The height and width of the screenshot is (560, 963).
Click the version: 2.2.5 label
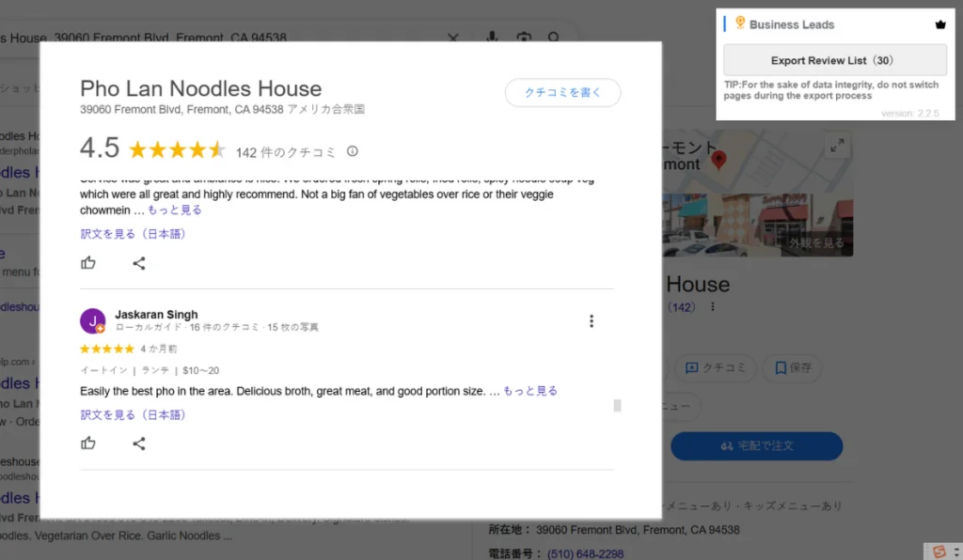[x=910, y=113]
